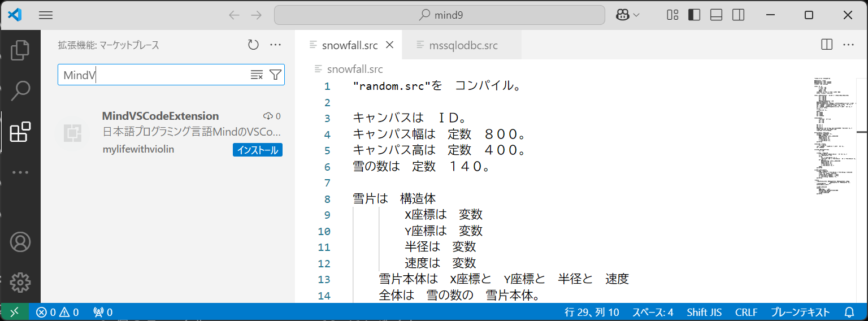Split the editor to the right
The width and height of the screenshot is (868, 321).
(826, 45)
